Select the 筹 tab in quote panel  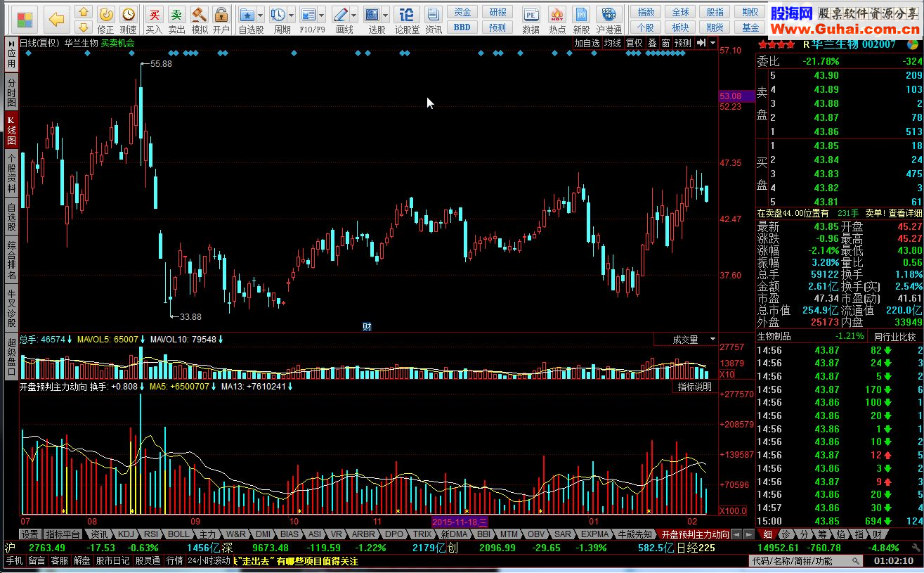pyautogui.click(x=821, y=534)
